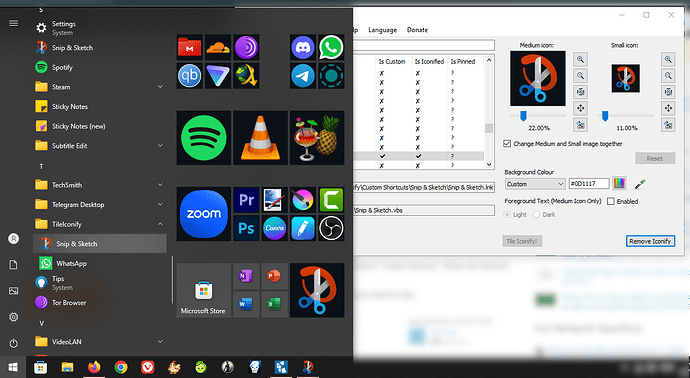690x378 pixels.
Task: Open Canva tile
Action: [274, 228]
